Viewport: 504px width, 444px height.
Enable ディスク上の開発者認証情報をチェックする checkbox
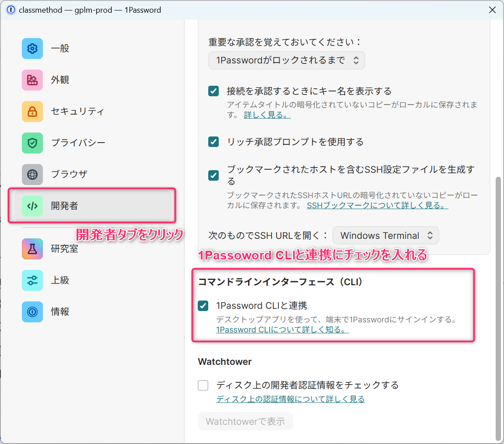[203, 385]
